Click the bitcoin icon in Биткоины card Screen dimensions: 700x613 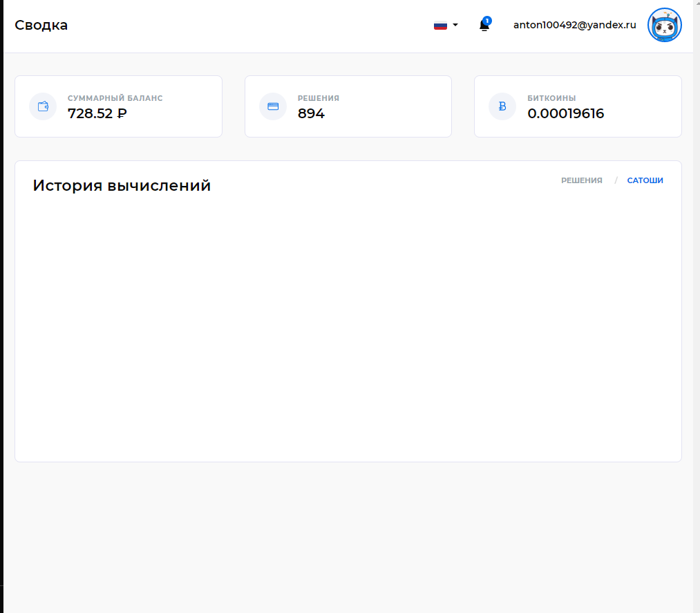pos(502,106)
